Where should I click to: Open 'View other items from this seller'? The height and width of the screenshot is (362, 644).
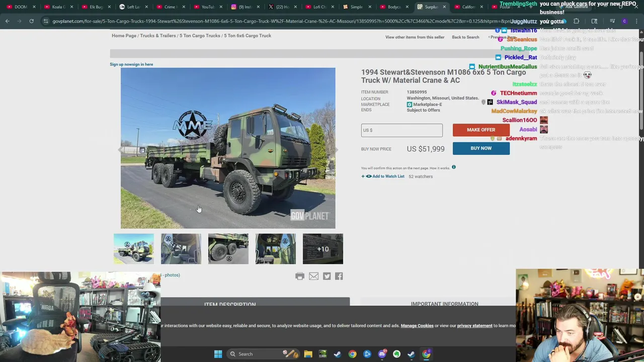coord(415,37)
